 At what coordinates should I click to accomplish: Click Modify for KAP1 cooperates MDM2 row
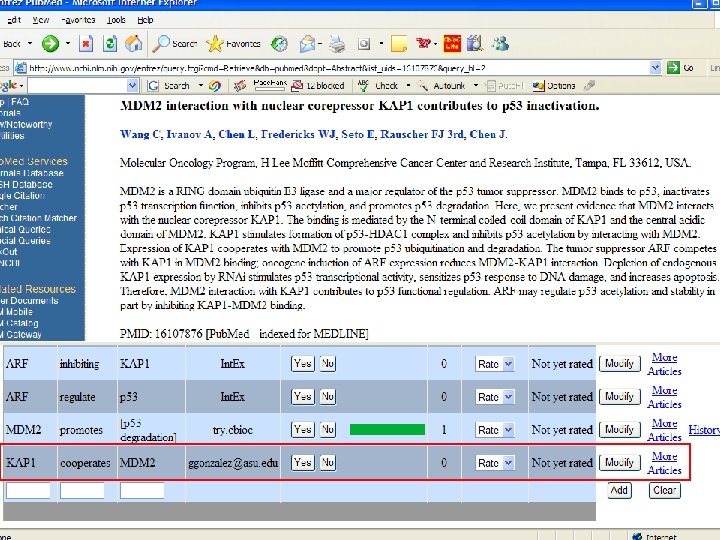pos(619,463)
